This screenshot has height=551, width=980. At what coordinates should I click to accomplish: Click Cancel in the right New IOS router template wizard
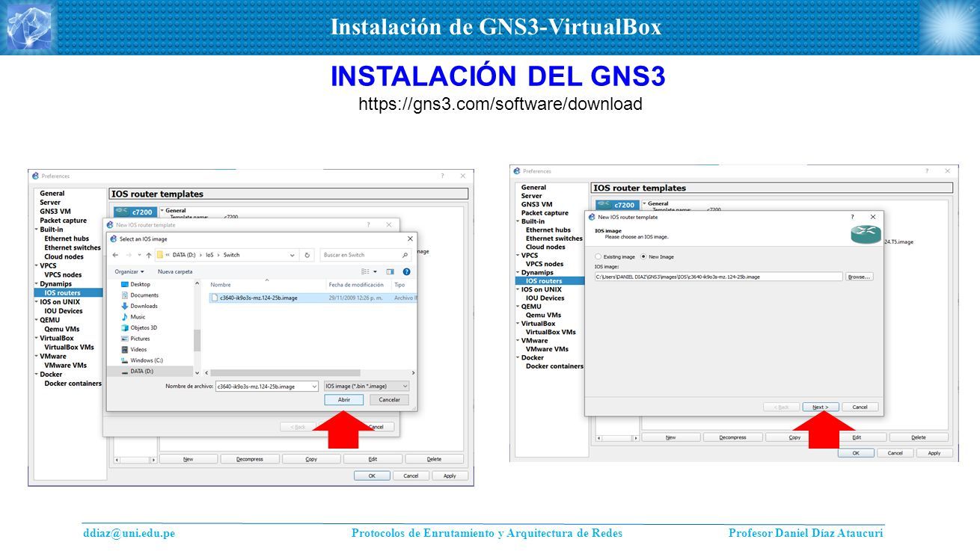click(x=860, y=407)
